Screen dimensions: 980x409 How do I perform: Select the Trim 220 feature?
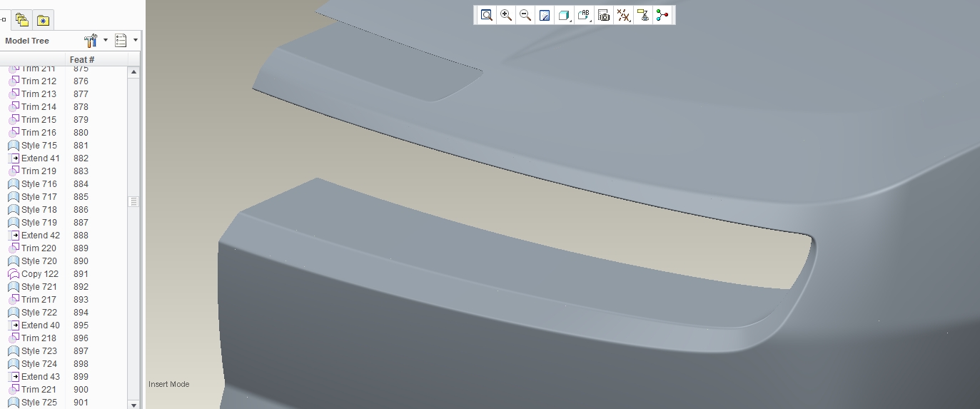pyautogui.click(x=32, y=248)
